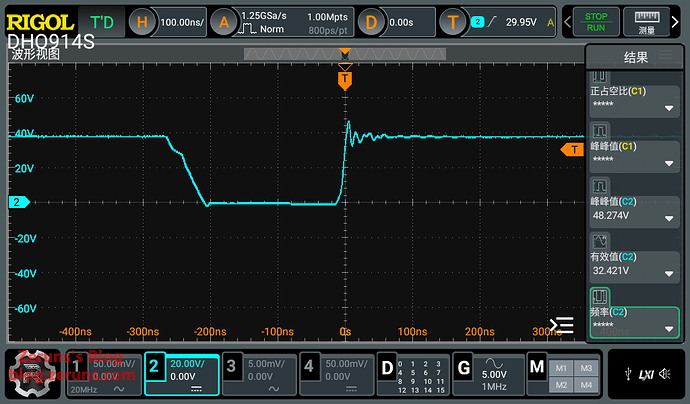Click the RIGOL logo
690x404 pixels.
tap(40, 21)
